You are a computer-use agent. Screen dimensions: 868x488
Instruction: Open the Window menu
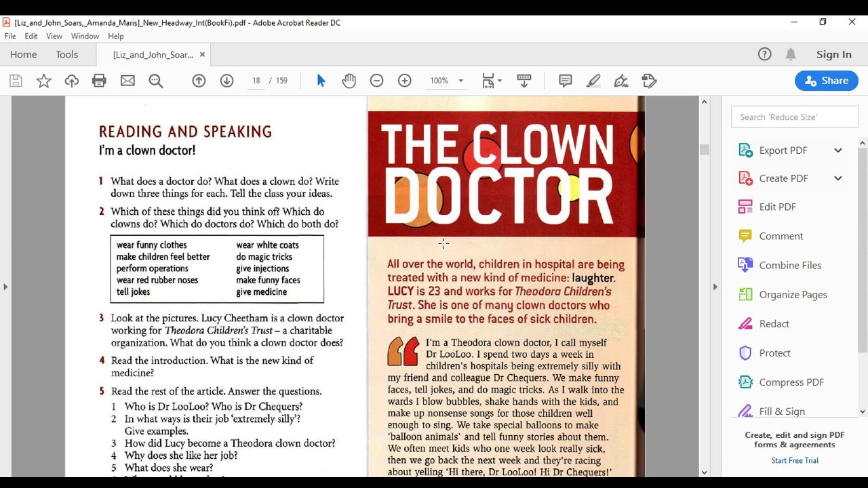[x=85, y=36]
